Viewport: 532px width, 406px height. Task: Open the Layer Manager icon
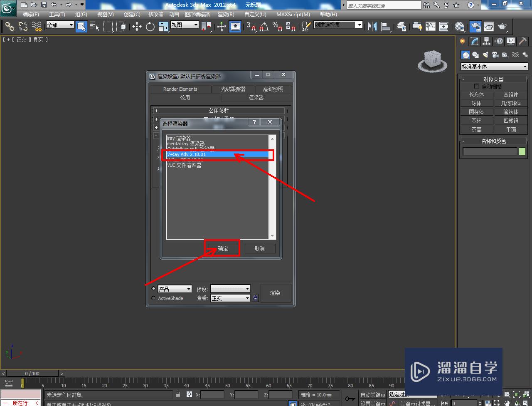point(401,27)
